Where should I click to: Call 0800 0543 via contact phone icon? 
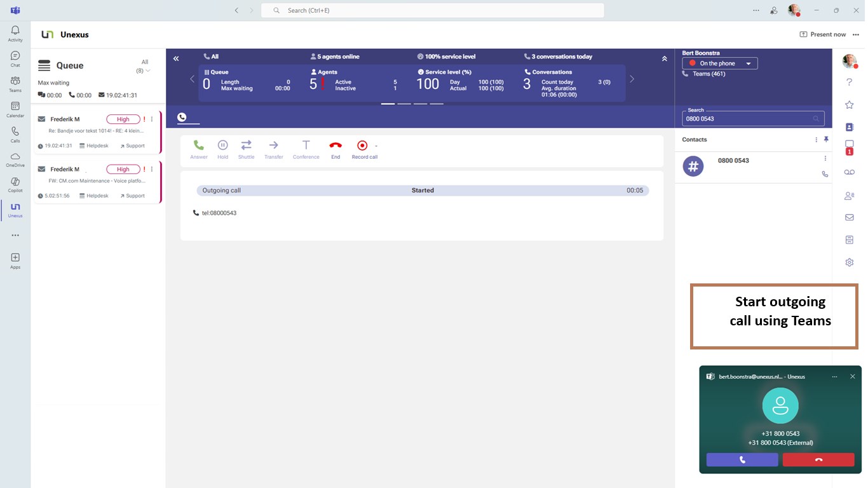click(x=825, y=174)
